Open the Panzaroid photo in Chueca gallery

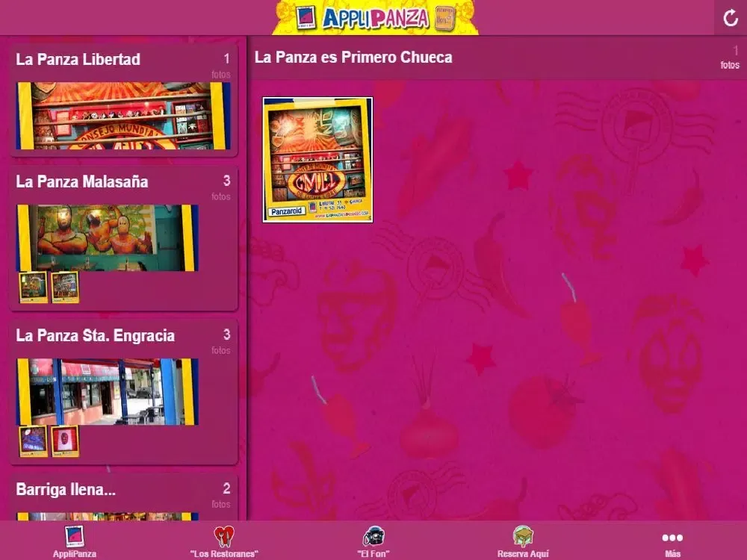pos(317,159)
